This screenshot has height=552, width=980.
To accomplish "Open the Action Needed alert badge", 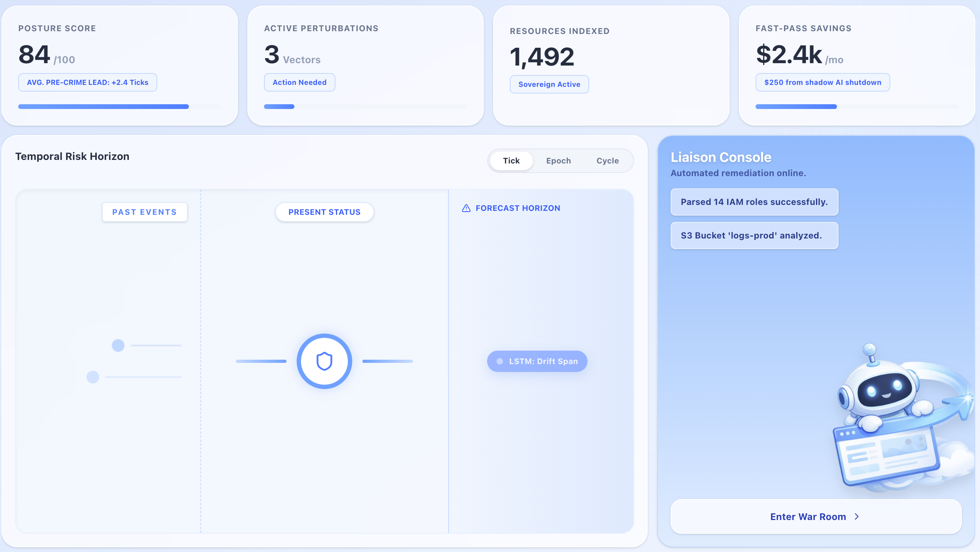I will (299, 82).
